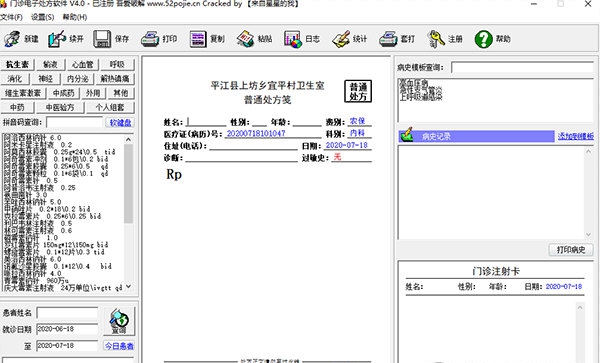
Task: Select the 个人组套 category tab
Action: (x=110, y=107)
